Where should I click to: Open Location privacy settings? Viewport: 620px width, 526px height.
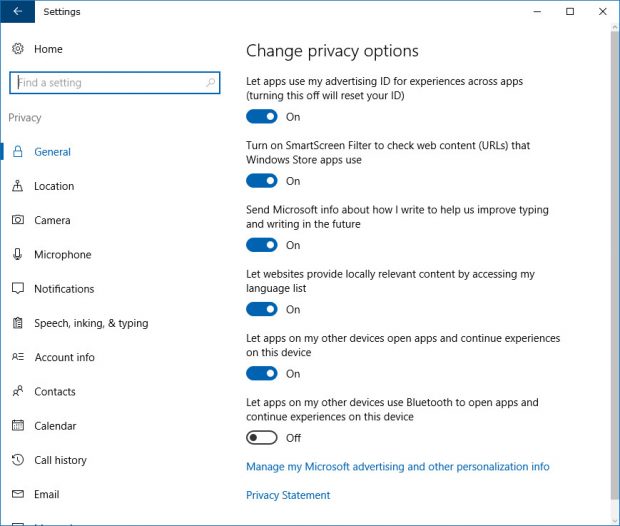(54, 186)
